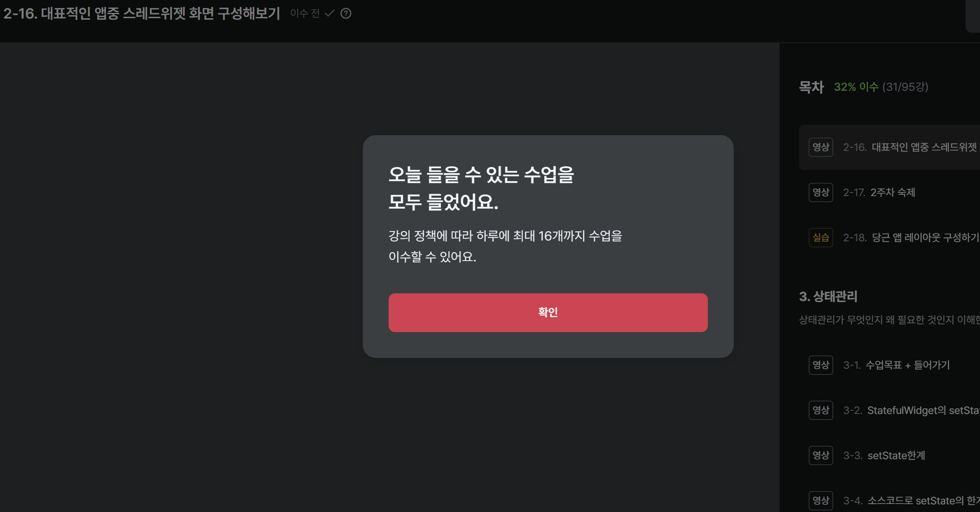980x512 pixels.
Task: Open lesson 3-3 setState한계
Action: [x=889, y=456]
